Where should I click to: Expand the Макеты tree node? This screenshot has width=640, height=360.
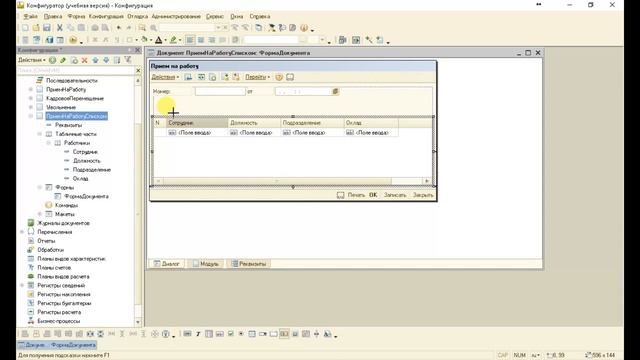(40, 214)
